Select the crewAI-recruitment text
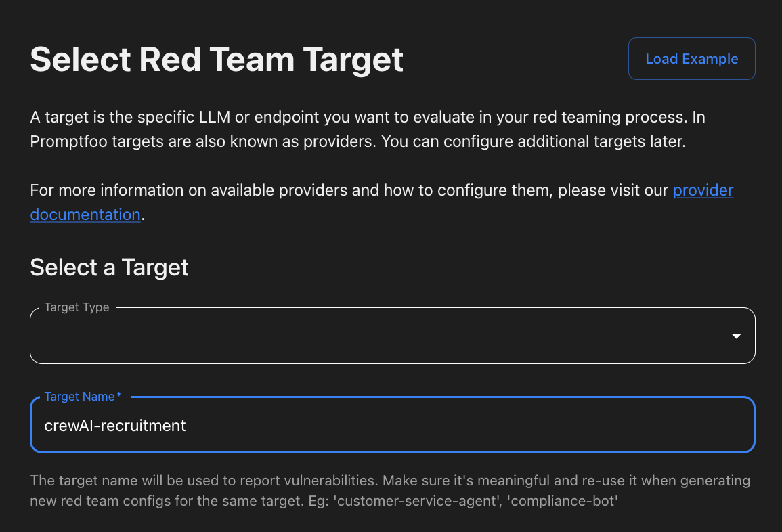782x532 pixels. tap(115, 425)
